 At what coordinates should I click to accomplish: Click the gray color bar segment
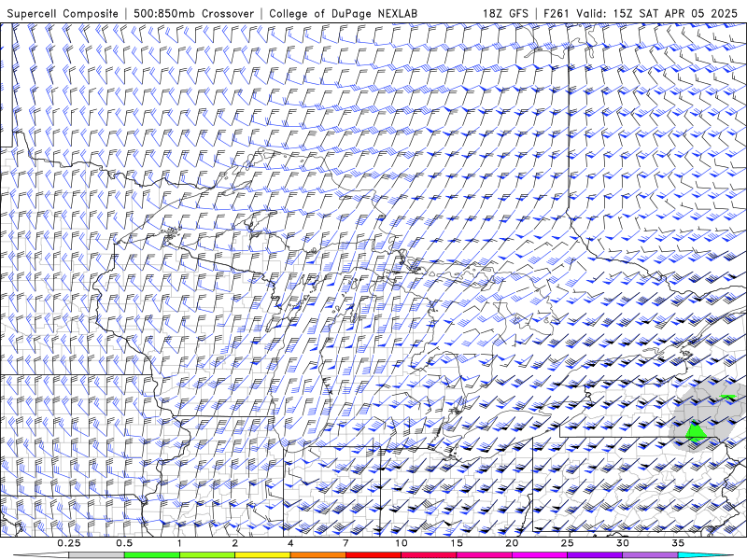coord(96,555)
